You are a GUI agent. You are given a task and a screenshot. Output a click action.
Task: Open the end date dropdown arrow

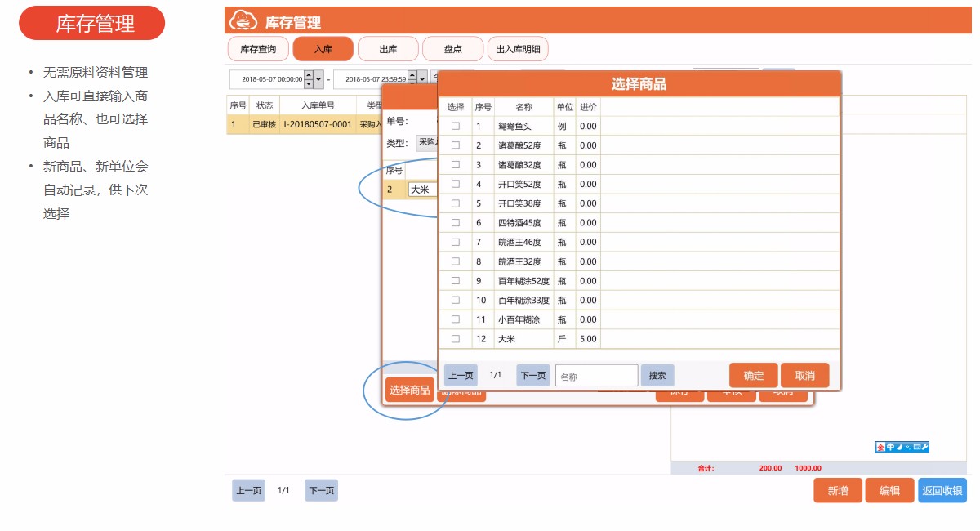coord(422,79)
